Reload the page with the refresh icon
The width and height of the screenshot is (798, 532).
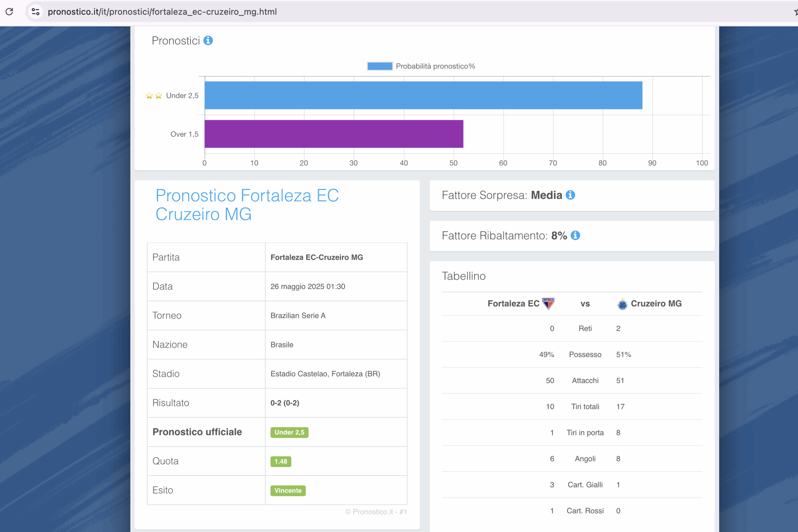tap(10, 12)
